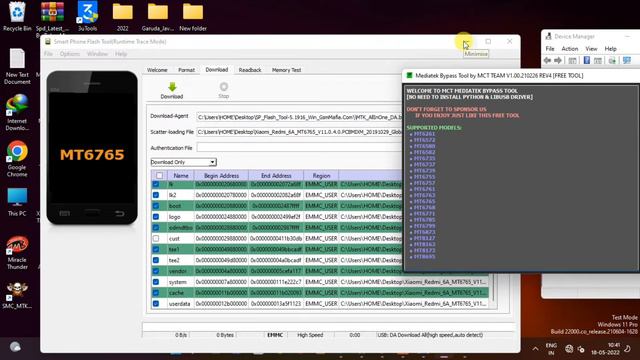Launch SMC_MTK skull icon shortcut
This screenshot has width=640, height=360.
(x=17, y=291)
